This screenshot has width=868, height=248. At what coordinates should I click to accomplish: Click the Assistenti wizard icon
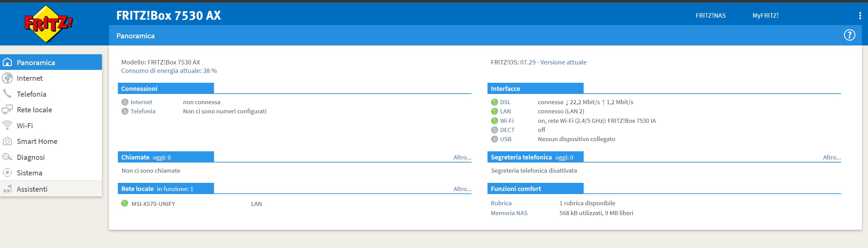point(7,189)
